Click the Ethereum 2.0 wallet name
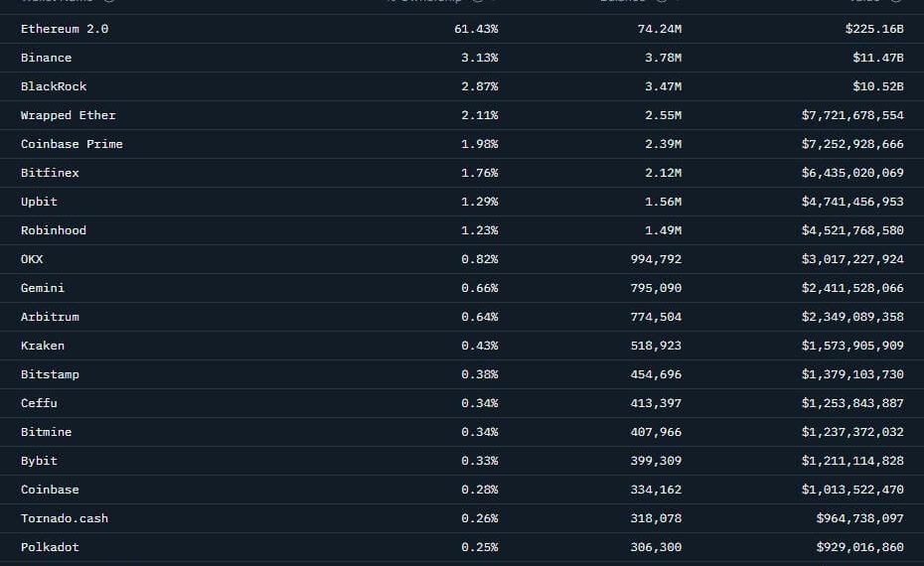 pos(65,29)
